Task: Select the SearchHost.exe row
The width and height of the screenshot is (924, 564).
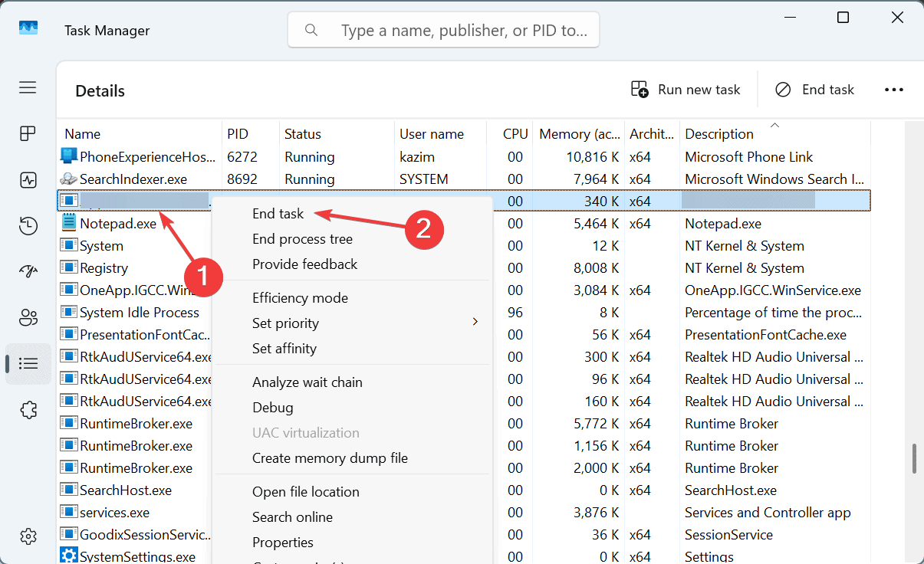Action: click(x=465, y=490)
